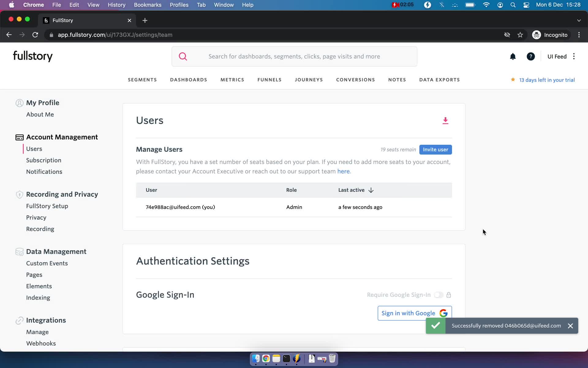Click 13 days left in your trial
Screen dimensions: 588x368
[x=547, y=80]
